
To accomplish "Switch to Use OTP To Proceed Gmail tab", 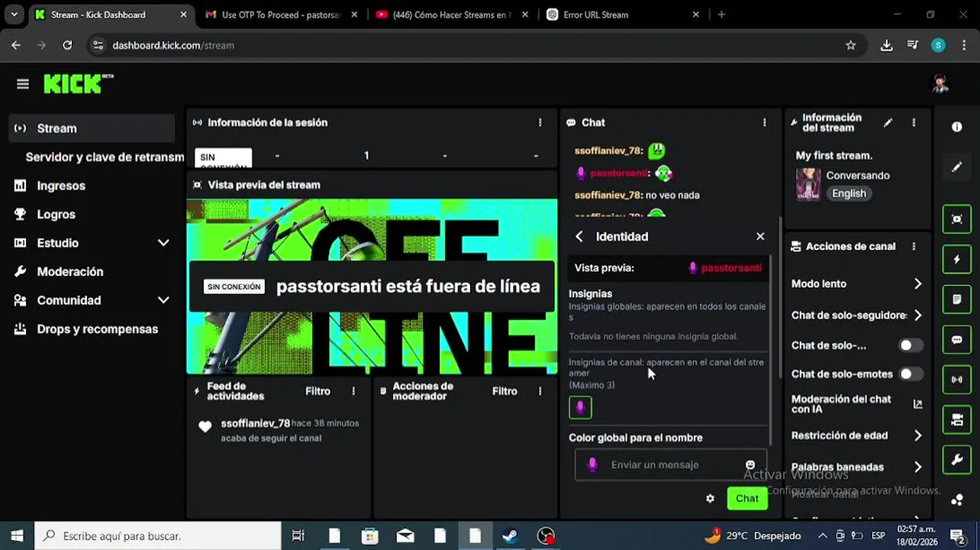I will tap(280, 15).
